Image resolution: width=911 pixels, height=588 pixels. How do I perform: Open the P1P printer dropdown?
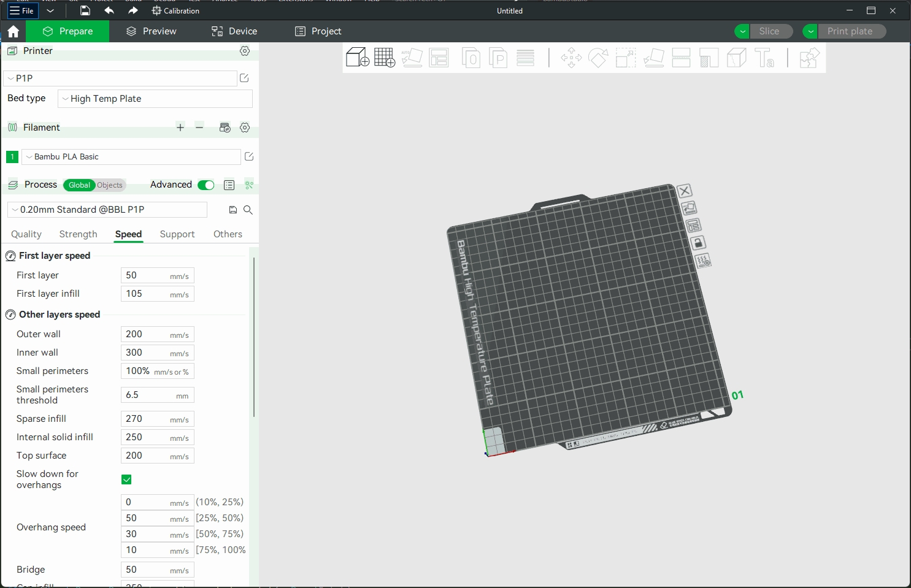[x=120, y=78]
